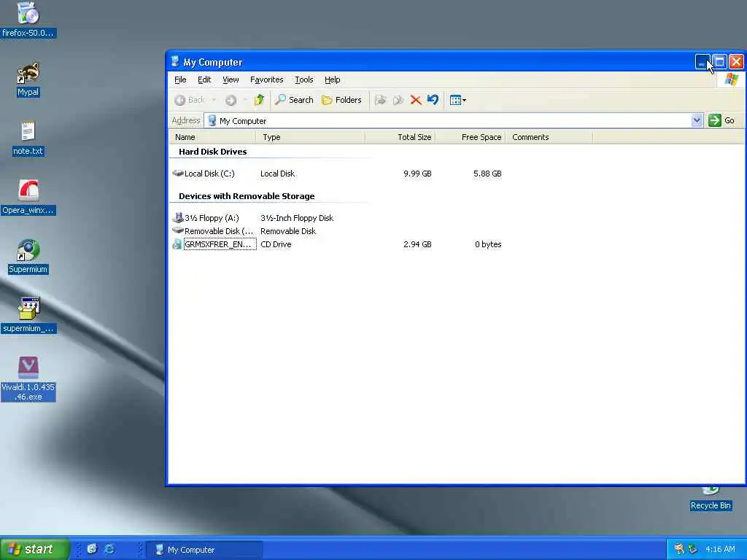Screen dimensions: 747x560
Task: Open the File menu
Action: 180,79
